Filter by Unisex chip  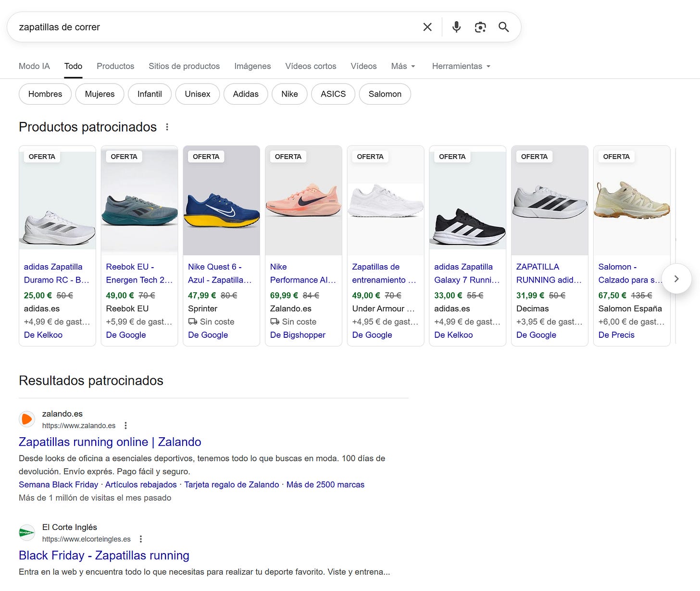click(x=198, y=94)
